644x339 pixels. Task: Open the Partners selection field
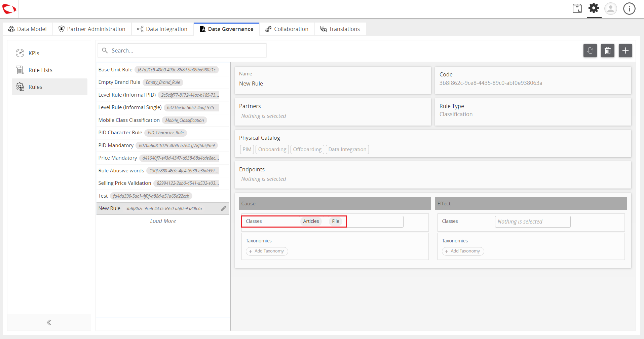point(333,112)
